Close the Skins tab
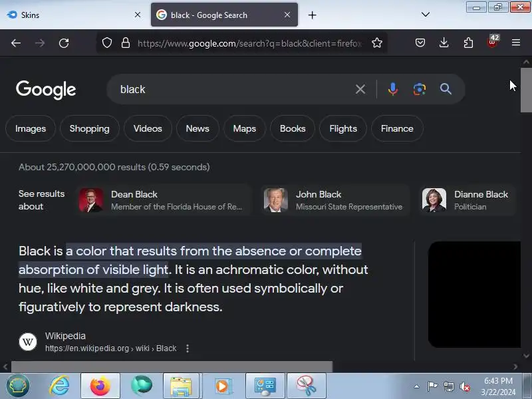The width and height of the screenshot is (532, 399). coord(138,15)
